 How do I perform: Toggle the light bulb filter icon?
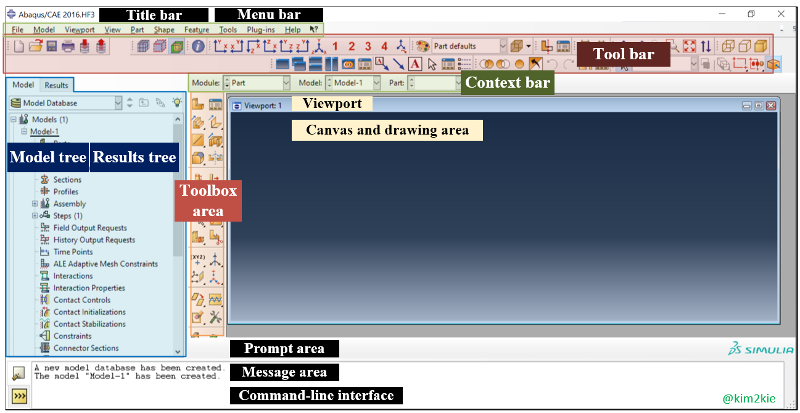[x=177, y=103]
